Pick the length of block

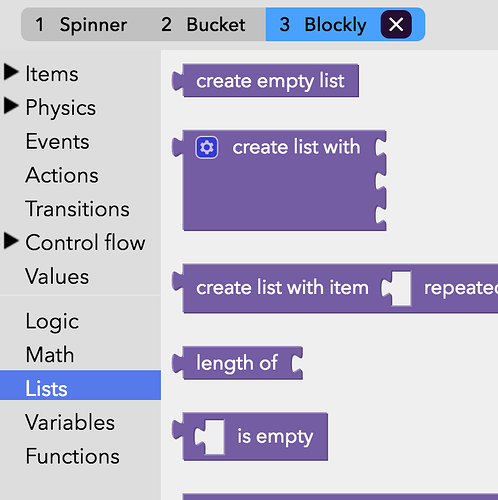(x=237, y=363)
